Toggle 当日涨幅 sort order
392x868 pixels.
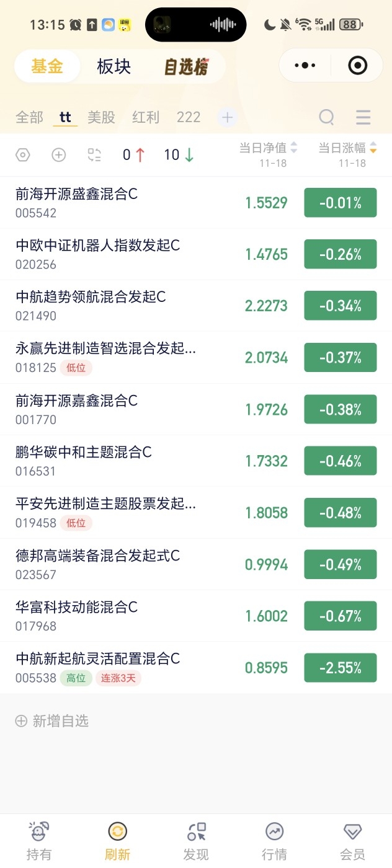[373, 148]
